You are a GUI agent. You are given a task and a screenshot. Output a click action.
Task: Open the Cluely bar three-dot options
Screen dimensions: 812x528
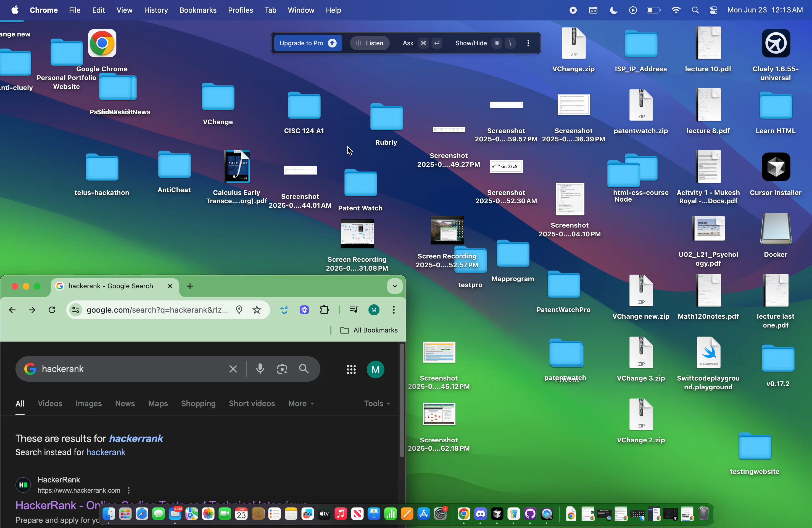528,43
